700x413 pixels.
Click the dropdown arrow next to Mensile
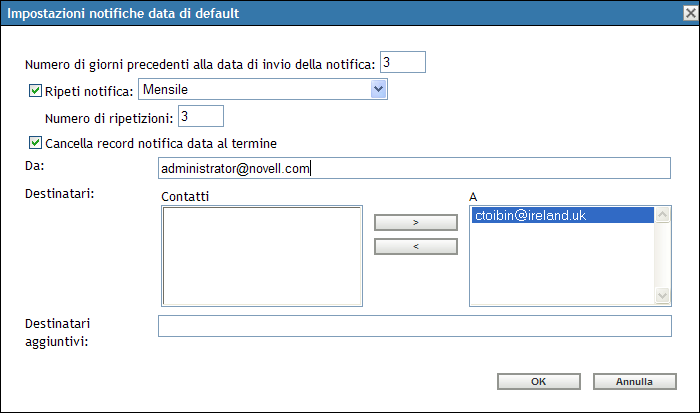click(378, 90)
